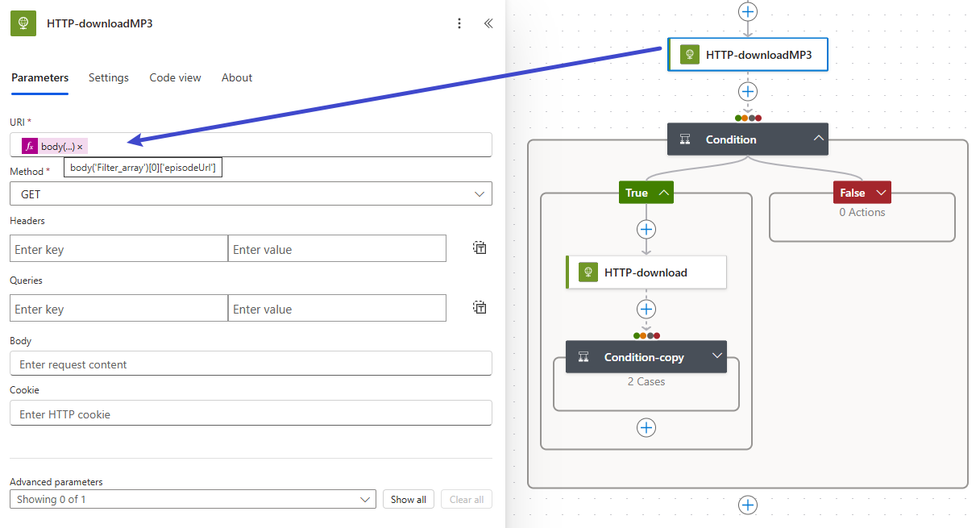Add step at bottom below Condition block
This screenshot has width=980, height=528.
(x=748, y=505)
